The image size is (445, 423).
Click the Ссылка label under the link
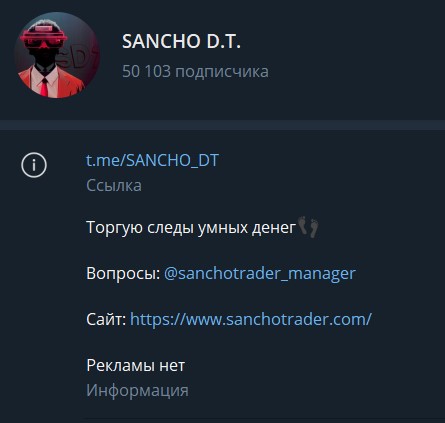pos(114,185)
